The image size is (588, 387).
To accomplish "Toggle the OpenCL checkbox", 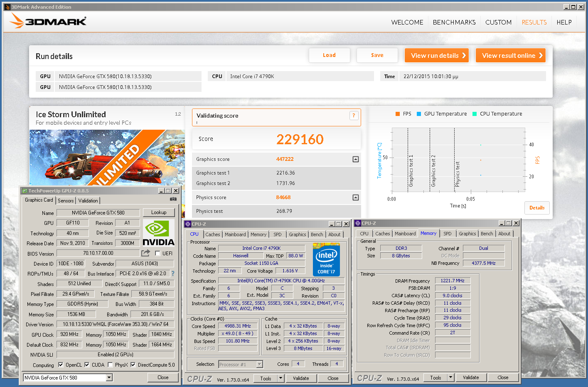I will point(61,365).
